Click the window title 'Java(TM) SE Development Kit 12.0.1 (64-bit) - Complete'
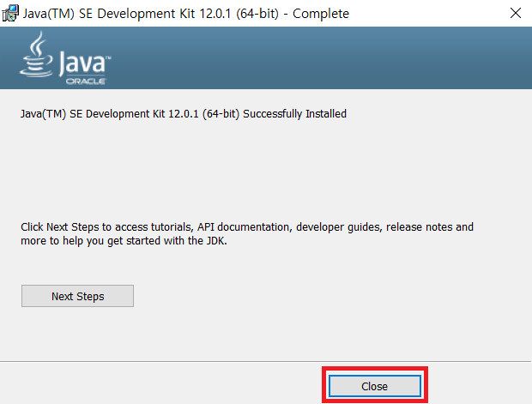532x404 pixels. click(186, 14)
